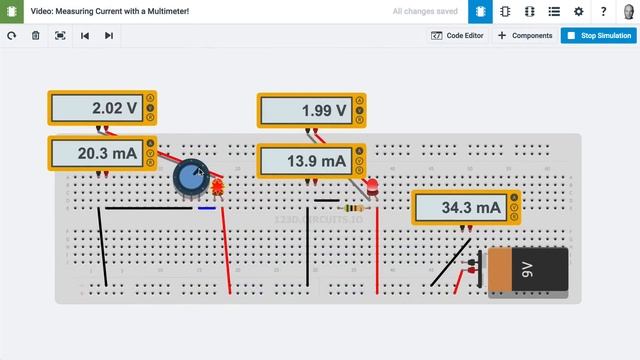Select the orange LED beside potentiometer

click(217, 188)
